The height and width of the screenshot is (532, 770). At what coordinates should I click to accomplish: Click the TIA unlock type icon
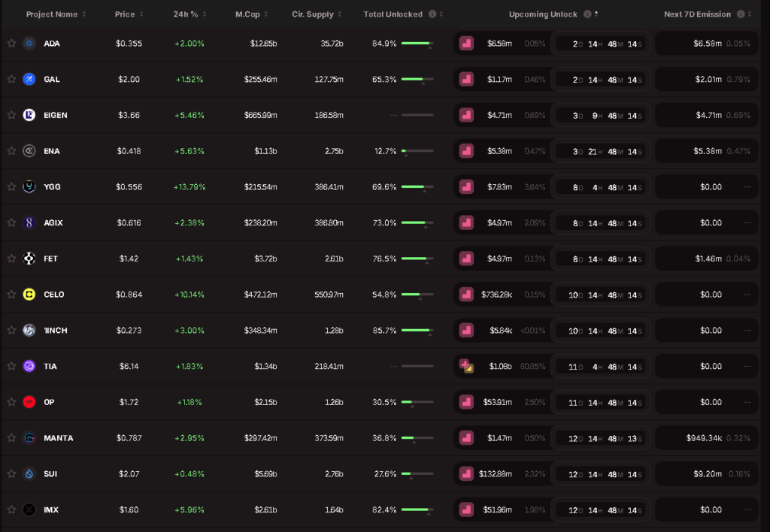(466, 366)
